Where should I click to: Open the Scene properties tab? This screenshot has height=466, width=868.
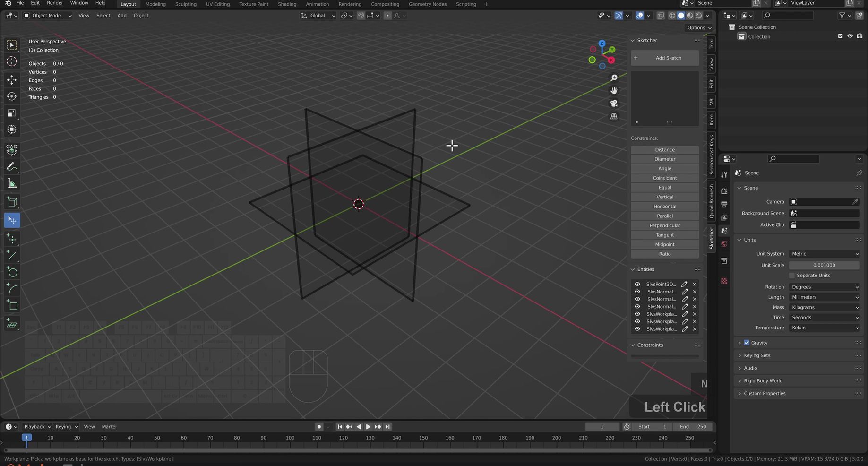(x=724, y=230)
